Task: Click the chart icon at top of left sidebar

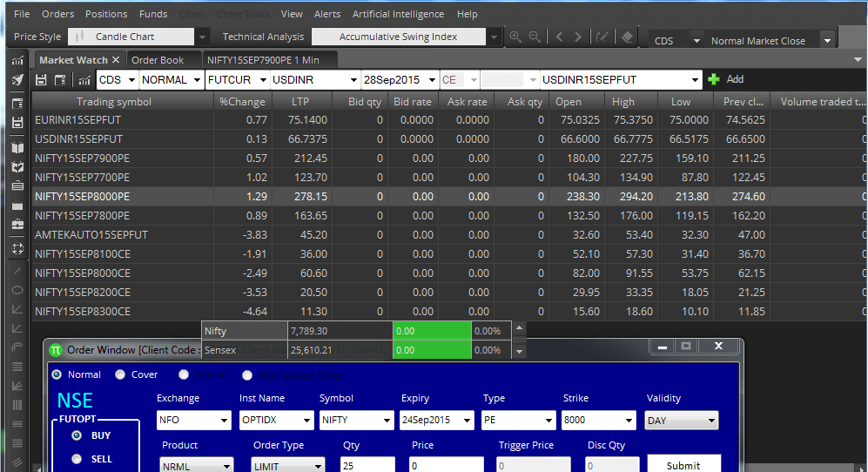Action: coord(17,60)
